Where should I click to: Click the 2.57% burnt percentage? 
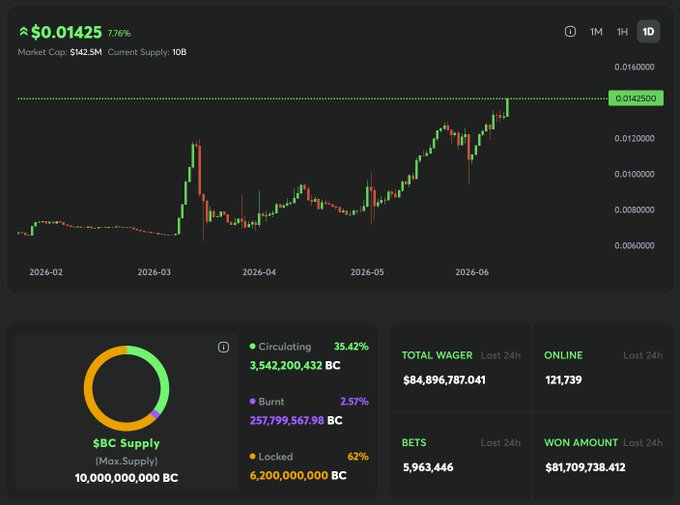354,401
